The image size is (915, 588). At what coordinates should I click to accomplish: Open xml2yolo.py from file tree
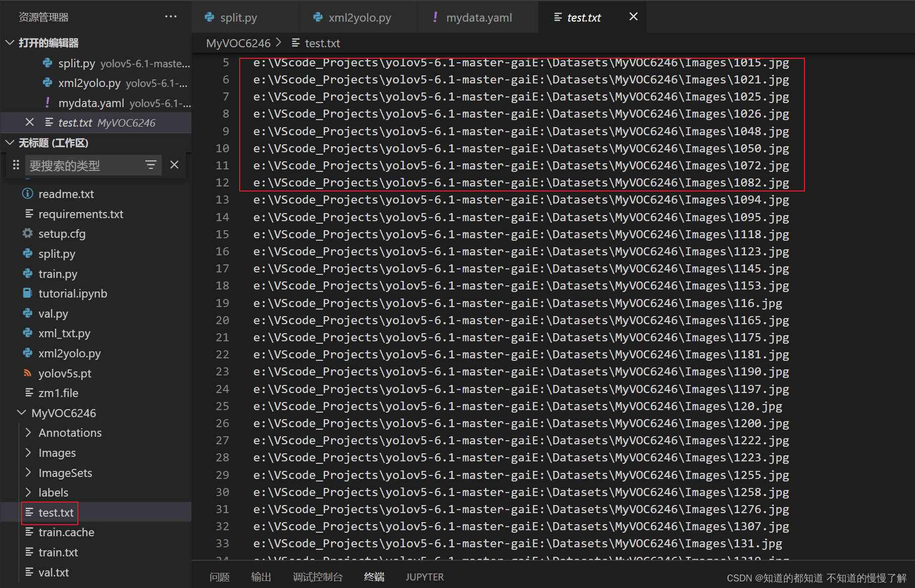coord(70,353)
